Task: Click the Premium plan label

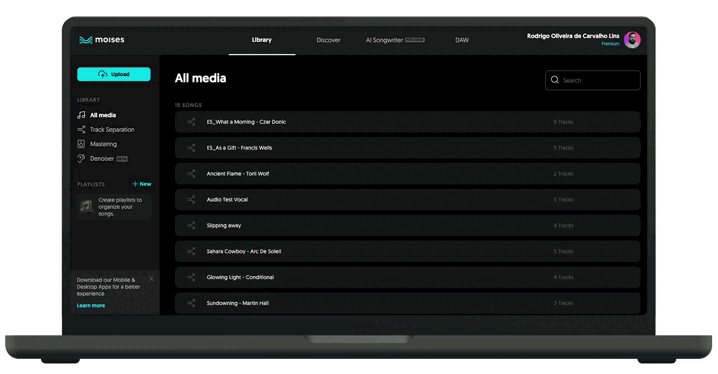Action: tap(610, 44)
